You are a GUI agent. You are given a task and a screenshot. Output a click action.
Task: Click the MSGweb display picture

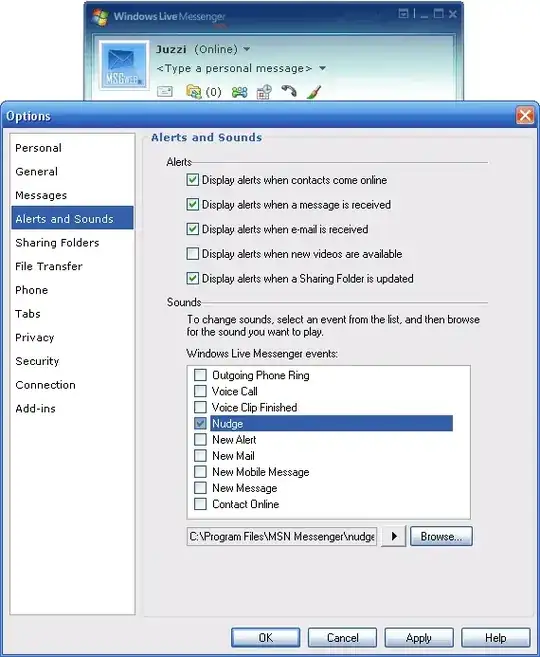point(124,65)
